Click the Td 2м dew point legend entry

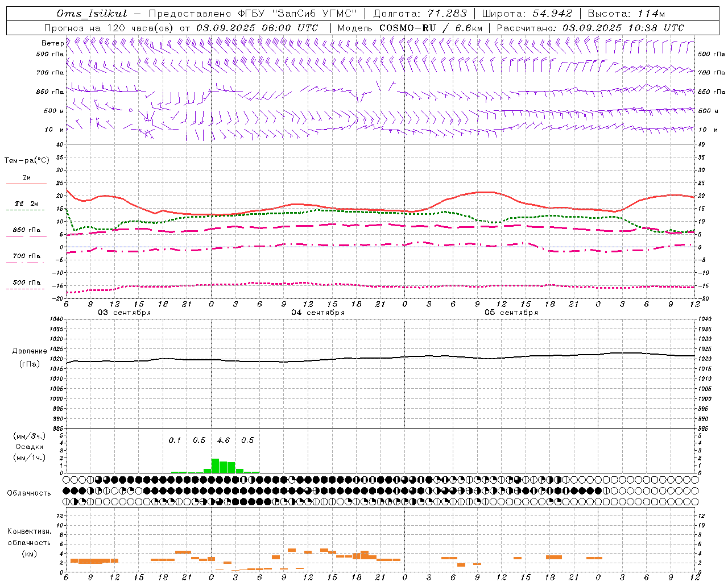[27, 203]
